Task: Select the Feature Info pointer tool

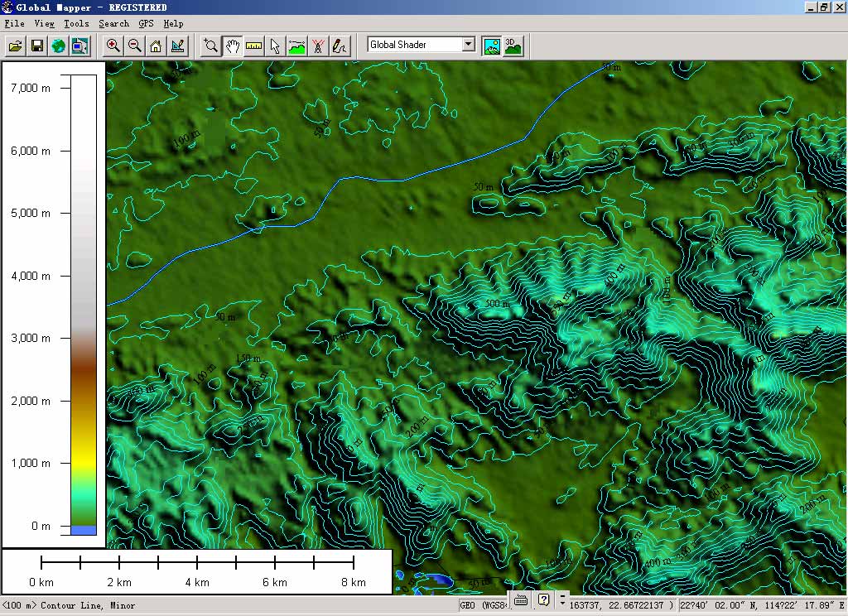Action: tap(276, 46)
